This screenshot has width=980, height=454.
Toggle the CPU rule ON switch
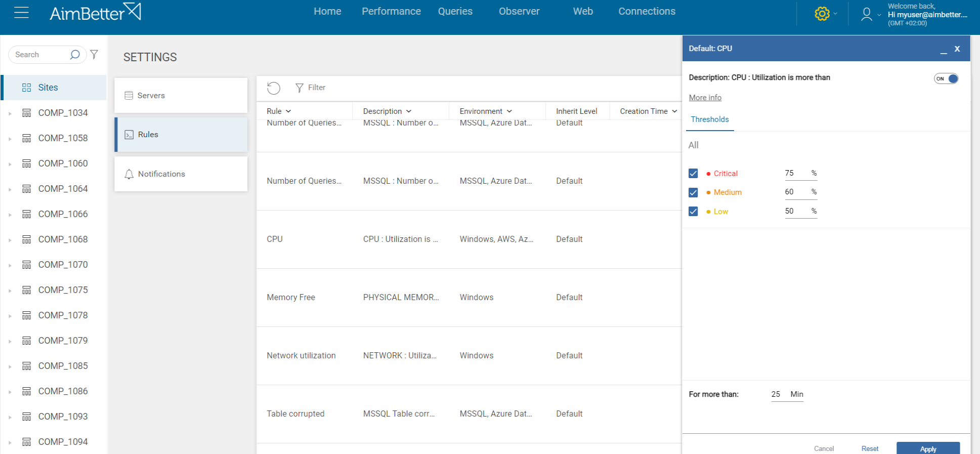pos(947,78)
